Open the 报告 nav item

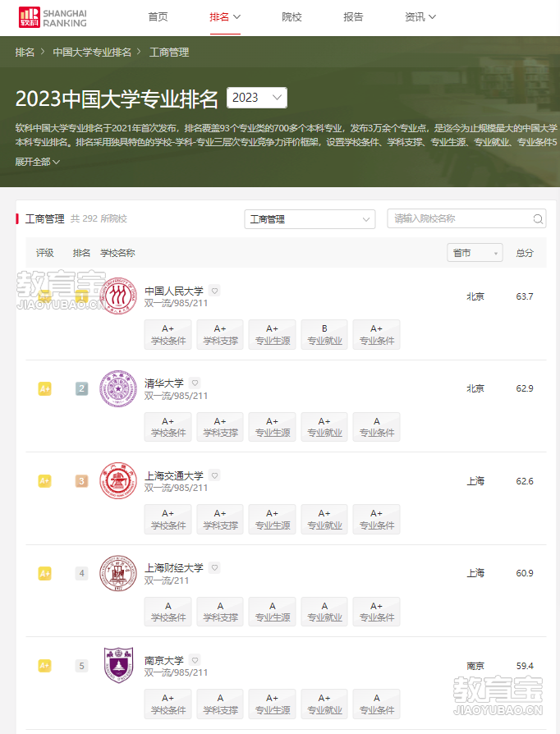point(353,17)
